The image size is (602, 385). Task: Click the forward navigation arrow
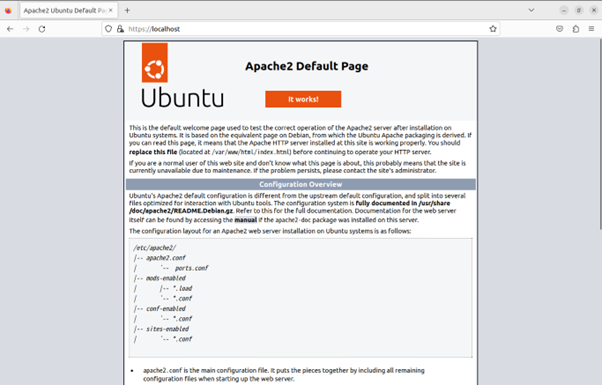(26, 29)
